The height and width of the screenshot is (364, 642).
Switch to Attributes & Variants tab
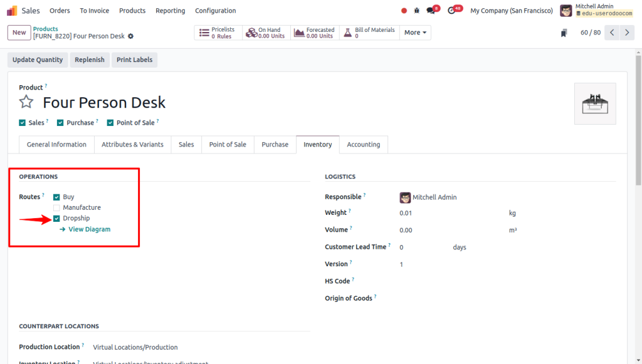pos(133,144)
